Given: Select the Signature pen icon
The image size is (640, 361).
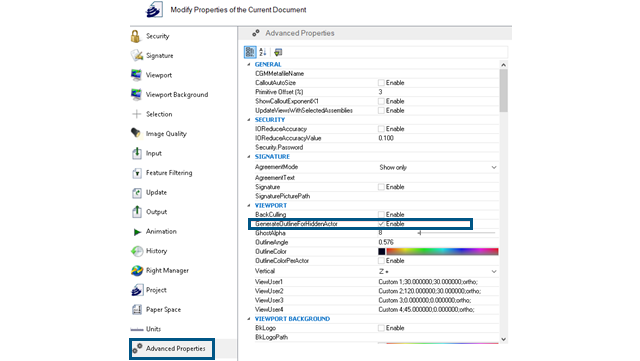Looking at the screenshot, I should [136, 56].
